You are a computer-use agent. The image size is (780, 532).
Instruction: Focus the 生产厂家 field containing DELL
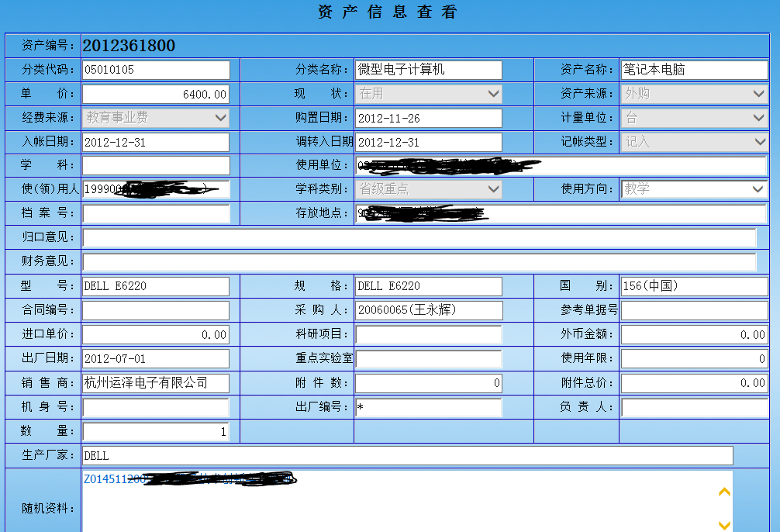pyautogui.click(x=407, y=455)
